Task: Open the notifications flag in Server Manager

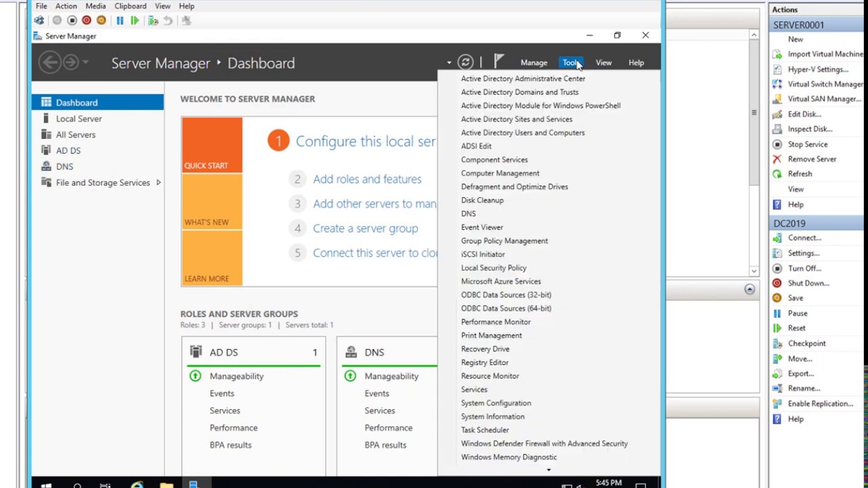Action: 498,62
